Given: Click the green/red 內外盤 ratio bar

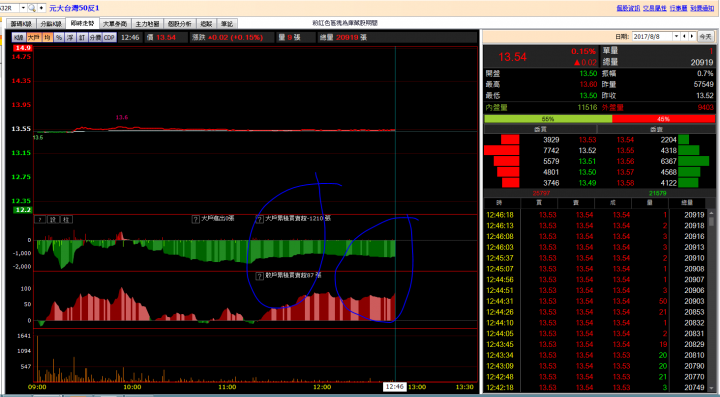Looking at the screenshot, I should click(x=600, y=119).
